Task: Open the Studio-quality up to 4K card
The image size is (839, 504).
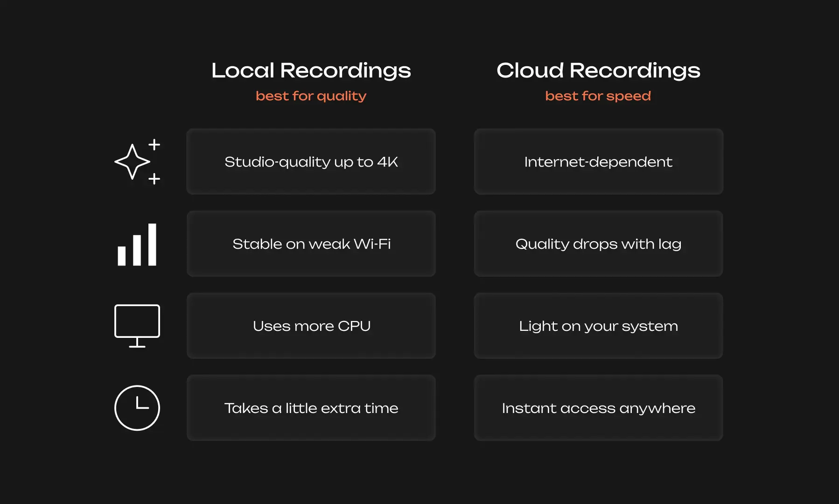Action: [311, 161]
